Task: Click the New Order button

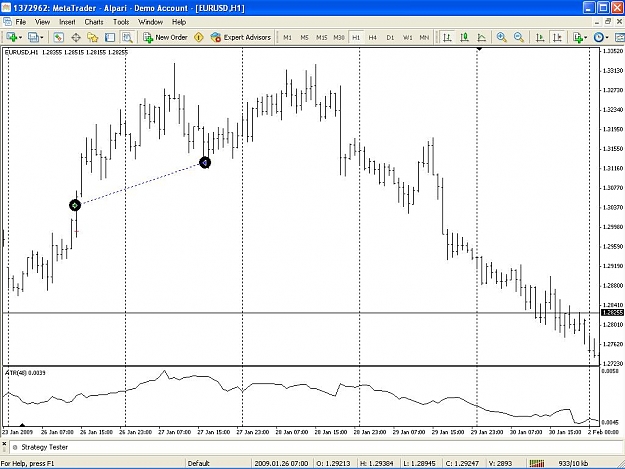Action: coord(165,37)
